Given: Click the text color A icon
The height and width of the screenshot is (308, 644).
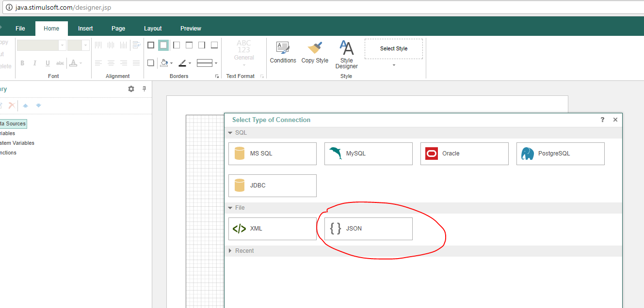Looking at the screenshot, I should tap(73, 63).
